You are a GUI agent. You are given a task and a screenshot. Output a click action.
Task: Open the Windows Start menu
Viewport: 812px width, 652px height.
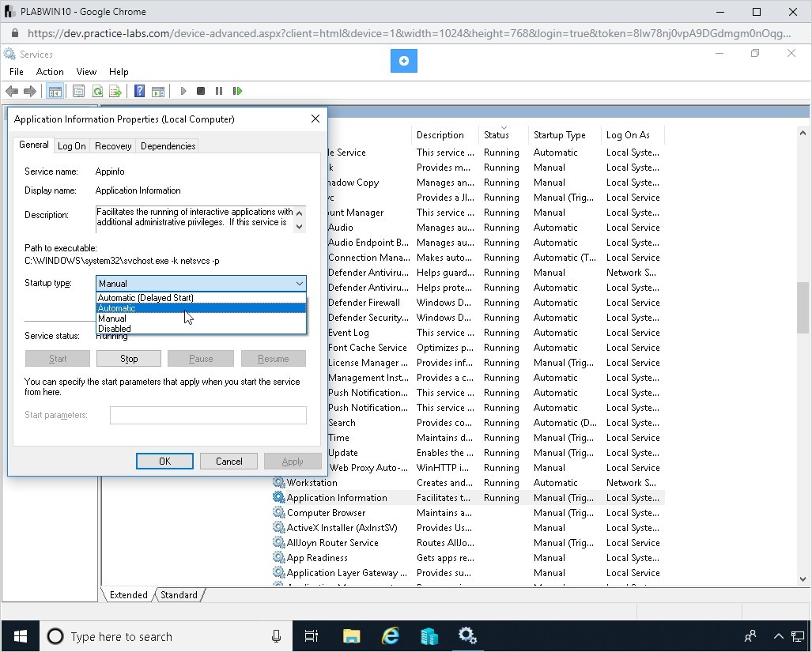coord(21,636)
